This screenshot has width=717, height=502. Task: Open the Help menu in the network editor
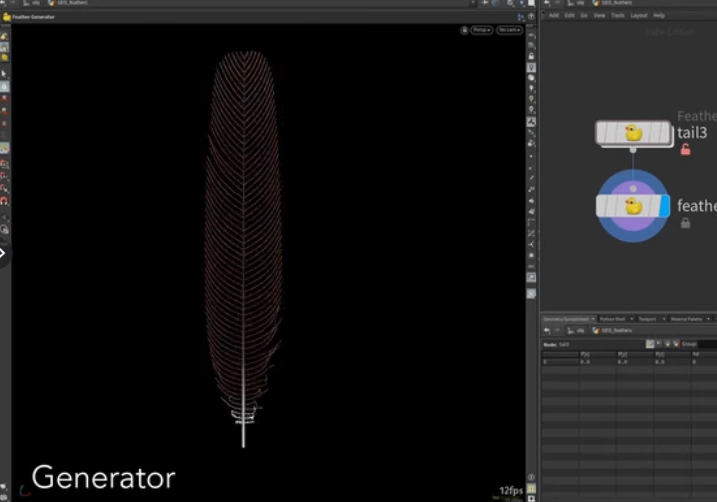pos(659,15)
